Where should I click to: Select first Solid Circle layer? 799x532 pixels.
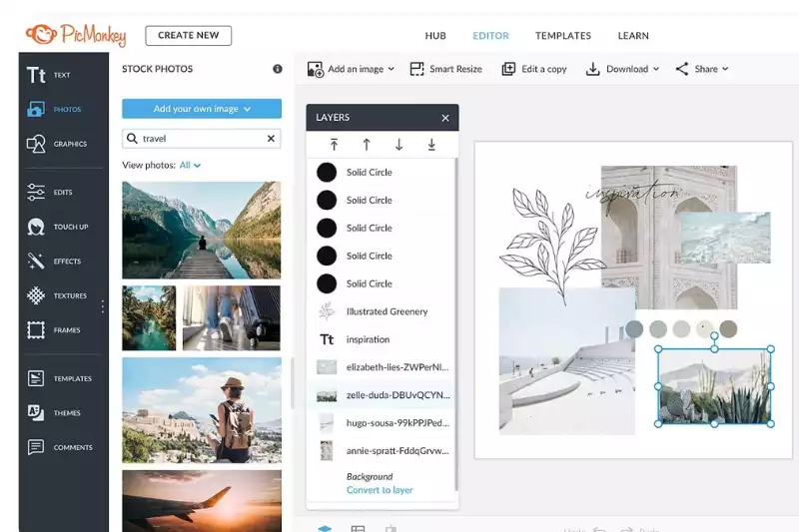[381, 172]
